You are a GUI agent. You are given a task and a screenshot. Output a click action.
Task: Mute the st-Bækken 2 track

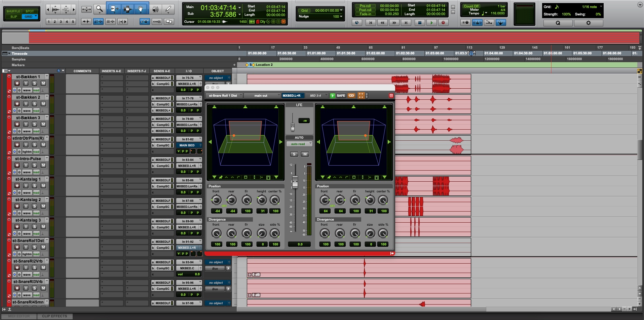pos(43,104)
